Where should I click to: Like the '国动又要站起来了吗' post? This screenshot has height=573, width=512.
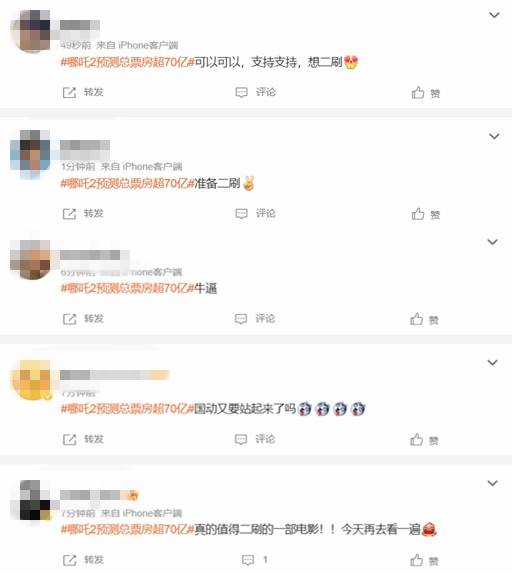pos(416,440)
